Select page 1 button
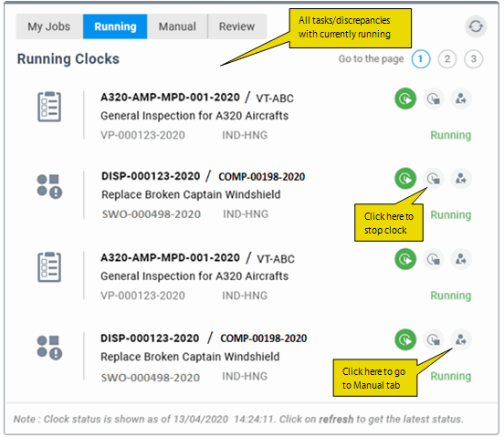 [x=421, y=59]
